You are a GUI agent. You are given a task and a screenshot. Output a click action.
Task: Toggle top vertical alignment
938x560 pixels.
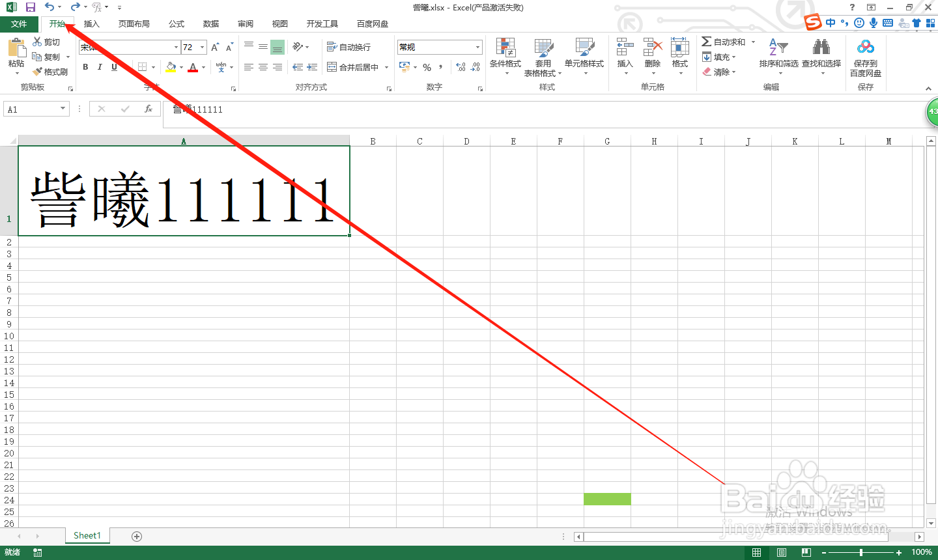(249, 46)
